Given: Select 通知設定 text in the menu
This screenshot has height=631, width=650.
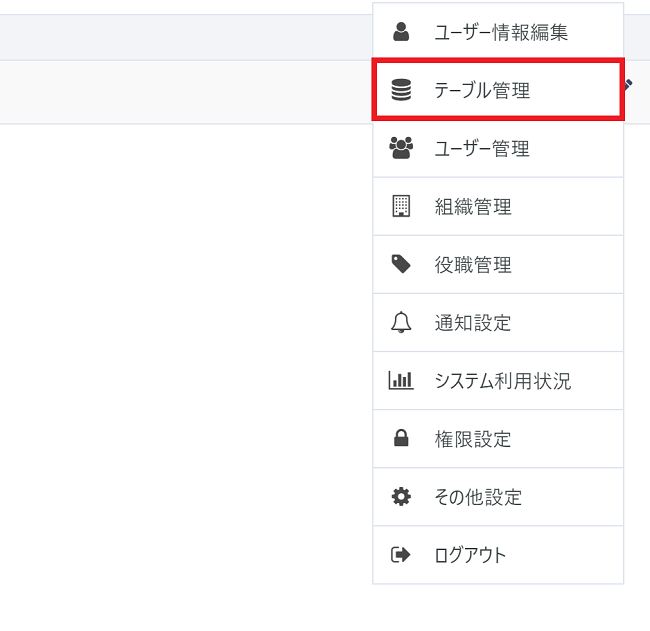Looking at the screenshot, I should [473, 323].
